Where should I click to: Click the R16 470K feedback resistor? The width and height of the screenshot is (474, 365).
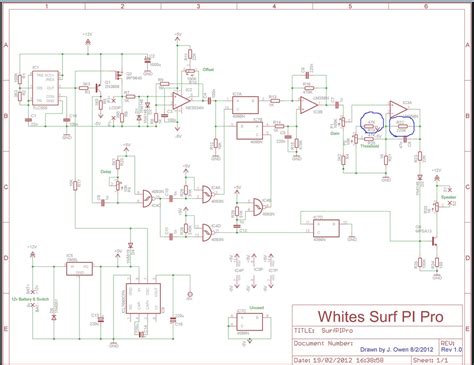(309, 88)
